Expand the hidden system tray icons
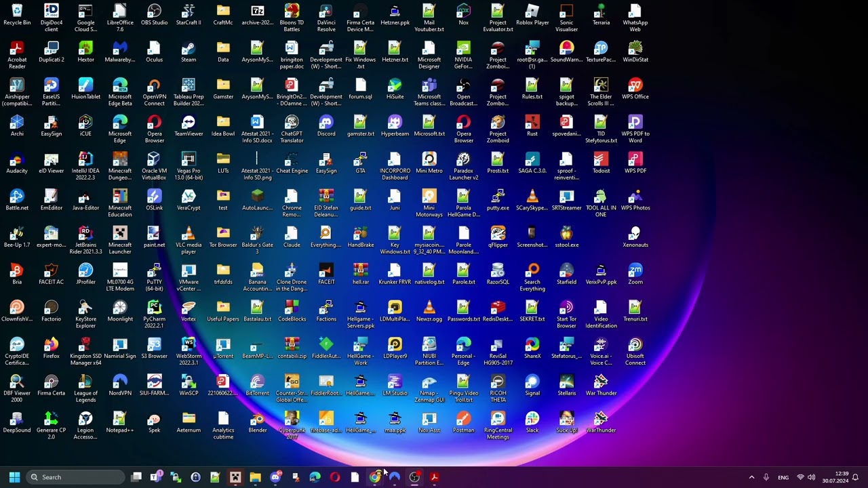This screenshot has width=868, height=488. click(x=751, y=477)
